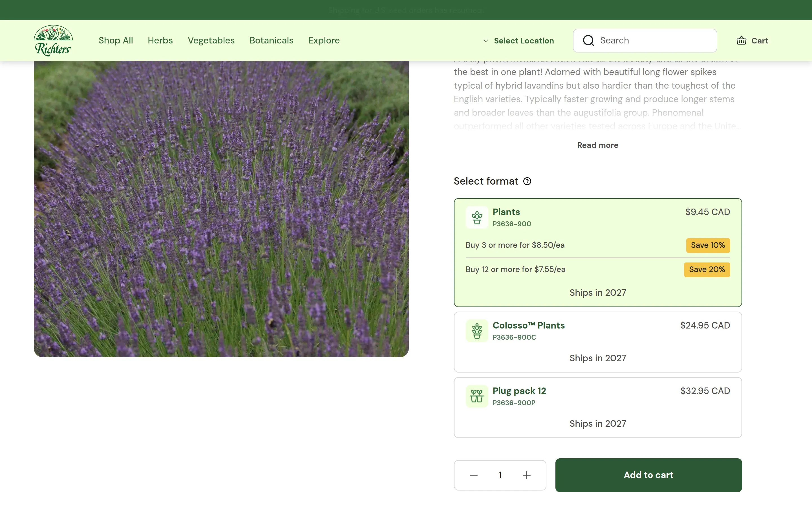
Task: Expand the Select Location dropdown
Action: click(518, 41)
